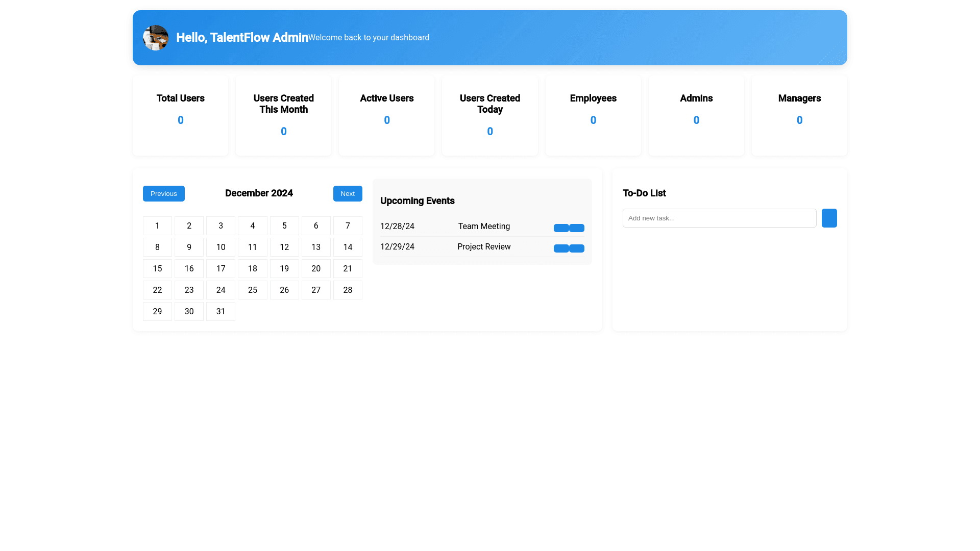Screen dimensions: 980x551
Task: Select the Team Meeting event entry
Action: click(x=483, y=227)
